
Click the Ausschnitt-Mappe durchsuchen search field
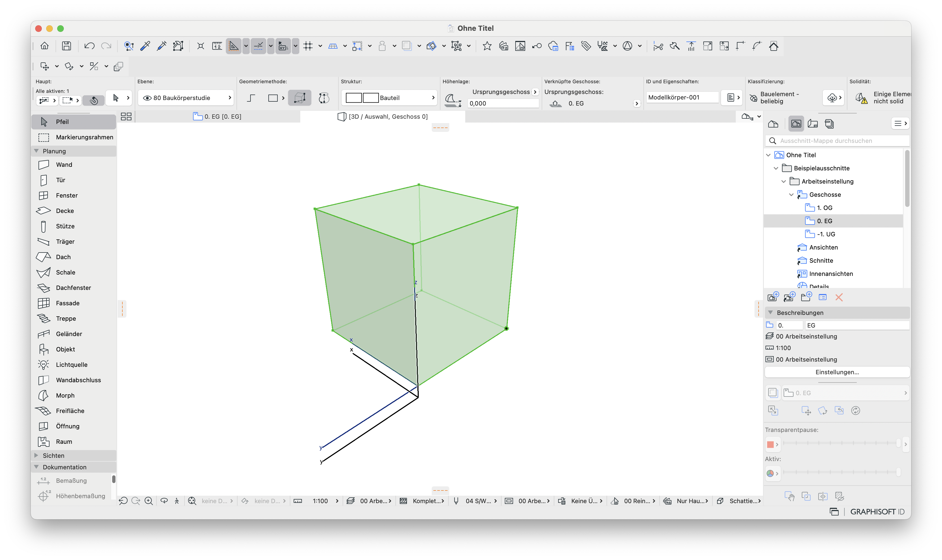point(837,141)
